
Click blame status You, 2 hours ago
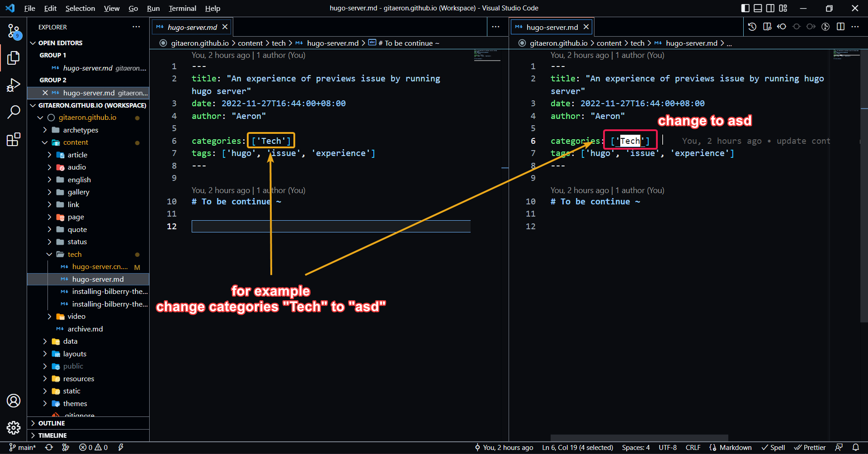pyautogui.click(x=504, y=447)
